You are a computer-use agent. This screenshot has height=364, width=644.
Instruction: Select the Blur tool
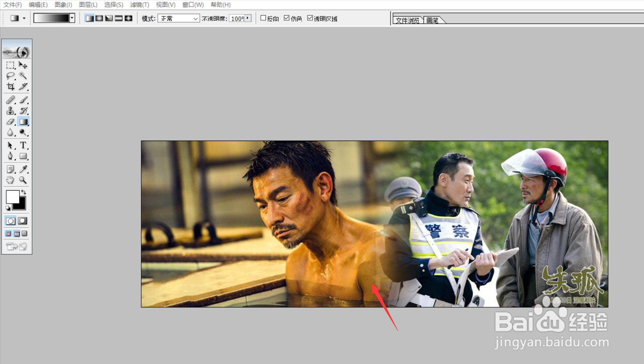[11, 133]
